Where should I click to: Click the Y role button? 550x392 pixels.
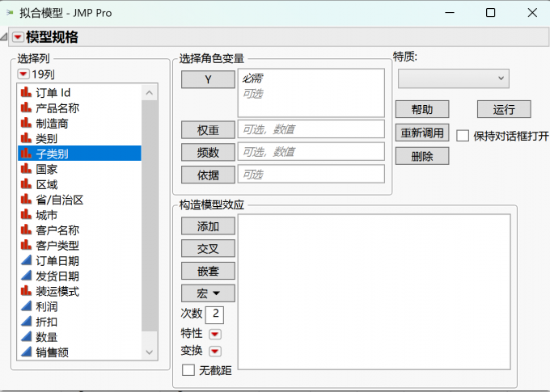pos(208,79)
